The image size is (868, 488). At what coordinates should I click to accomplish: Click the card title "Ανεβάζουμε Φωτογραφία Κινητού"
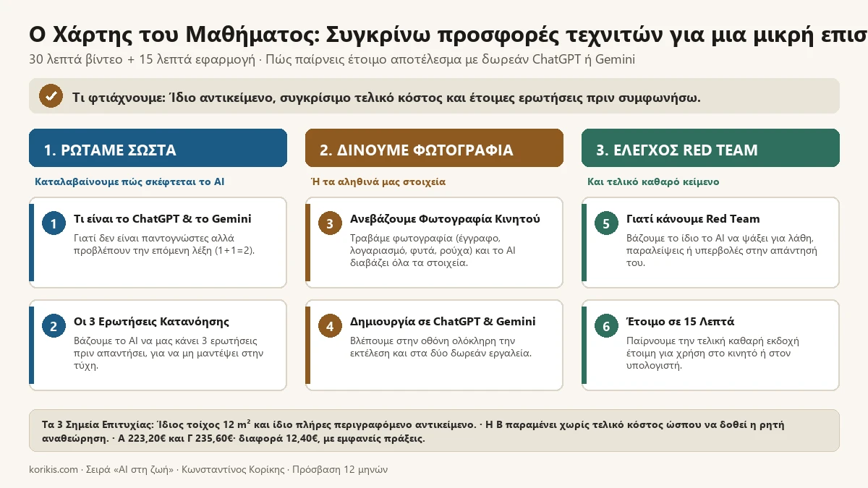445,219
